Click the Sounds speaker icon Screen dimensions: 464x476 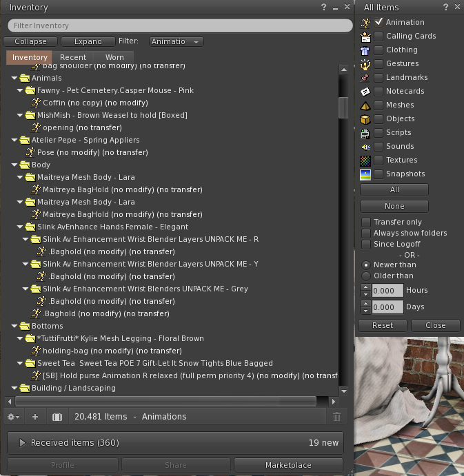pos(365,147)
